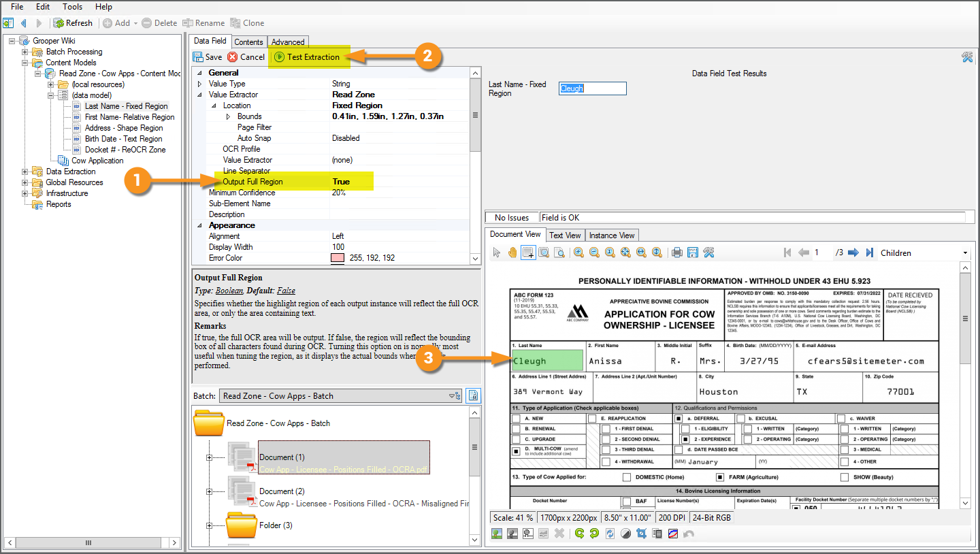Click the invert/contrast circle icon
Image resolution: width=980 pixels, height=554 pixels.
click(625, 534)
